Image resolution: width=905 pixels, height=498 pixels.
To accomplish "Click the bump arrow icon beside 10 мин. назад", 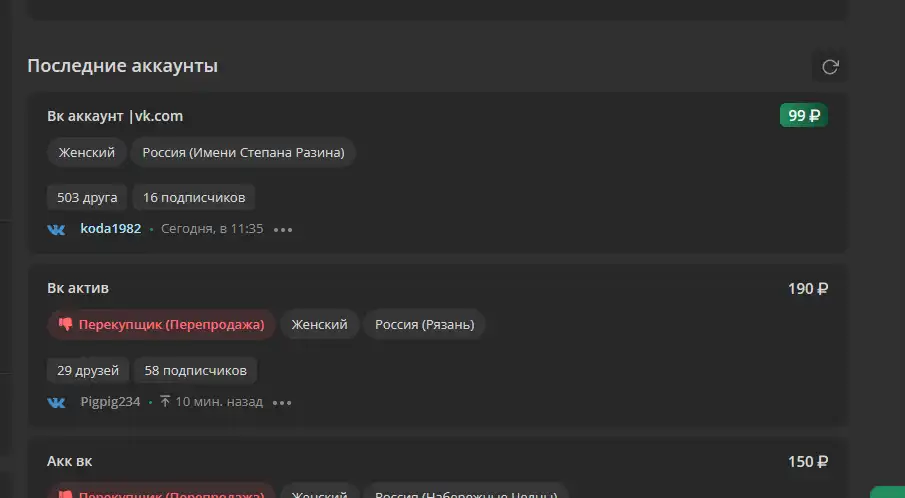I will (x=165, y=401).
